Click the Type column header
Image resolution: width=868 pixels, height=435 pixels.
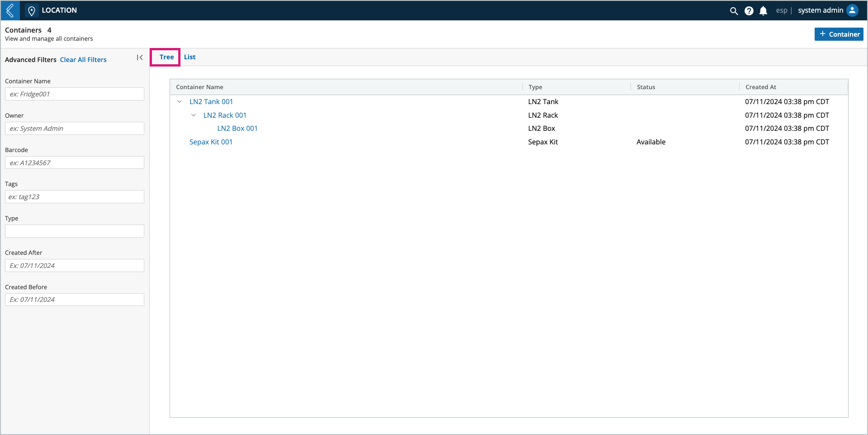pos(535,87)
